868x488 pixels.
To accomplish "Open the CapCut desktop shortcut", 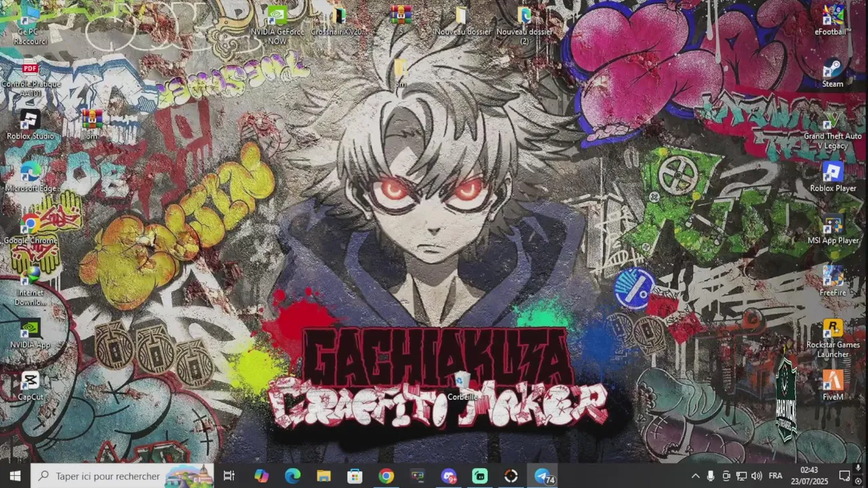I will pos(31,386).
